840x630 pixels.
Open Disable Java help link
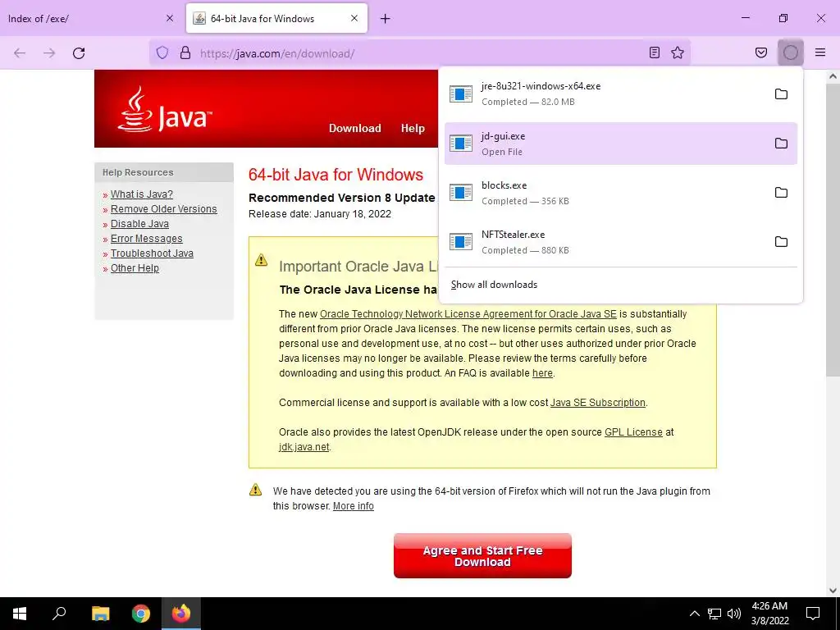click(139, 223)
